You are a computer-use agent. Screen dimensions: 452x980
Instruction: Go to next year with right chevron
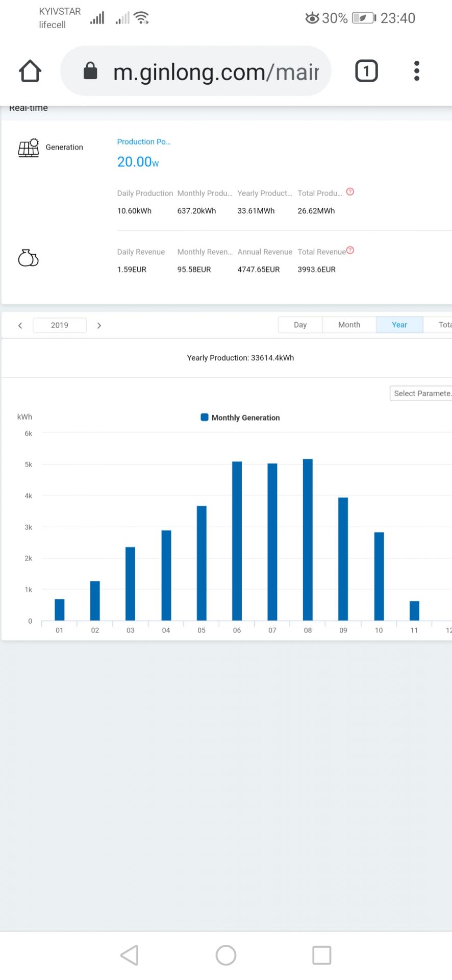[x=99, y=326]
